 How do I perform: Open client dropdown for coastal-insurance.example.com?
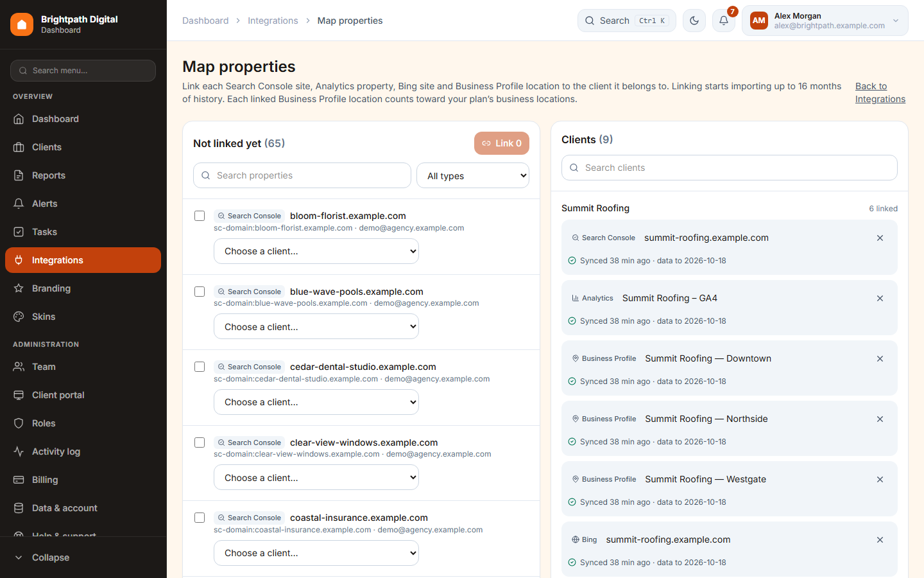(x=316, y=553)
